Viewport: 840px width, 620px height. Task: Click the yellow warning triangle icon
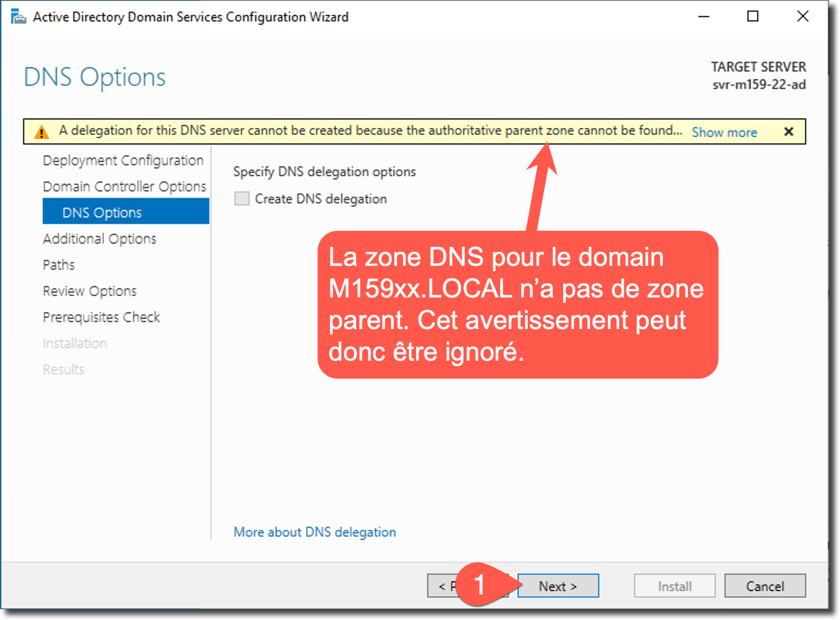click(x=41, y=132)
